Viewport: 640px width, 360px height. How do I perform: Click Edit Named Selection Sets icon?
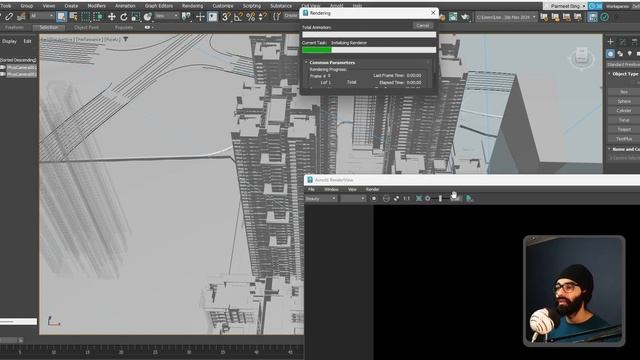[277, 17]
